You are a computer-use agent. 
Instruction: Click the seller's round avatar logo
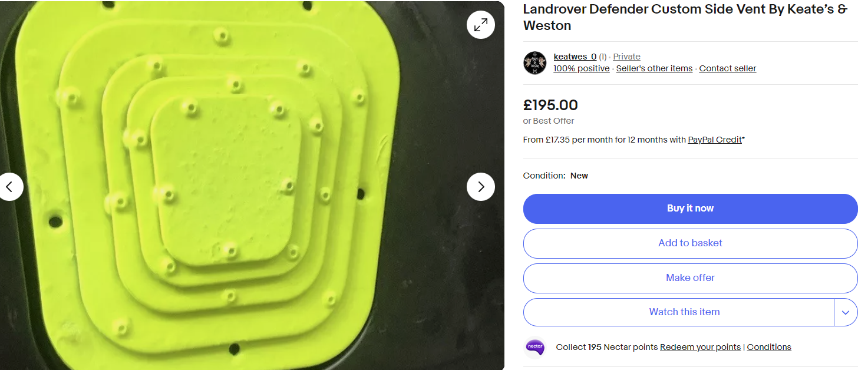click(x=535, y=63)
